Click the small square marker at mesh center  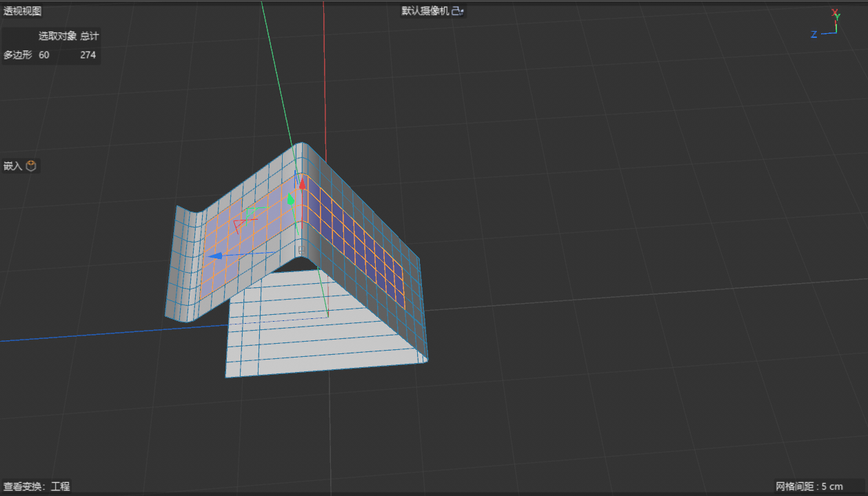(x=300, y=249)
